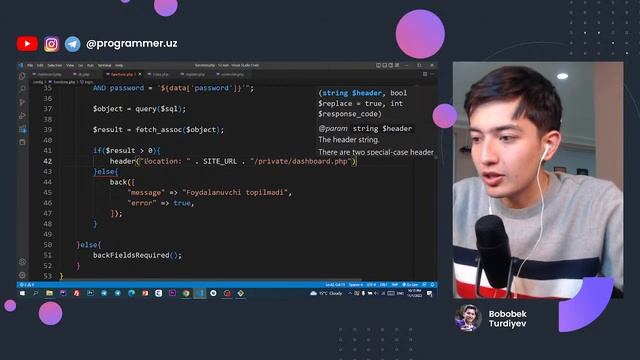Click "The header string." in the hover tooltip
Screen dimensions: 640x360
[x=349, y=140]
